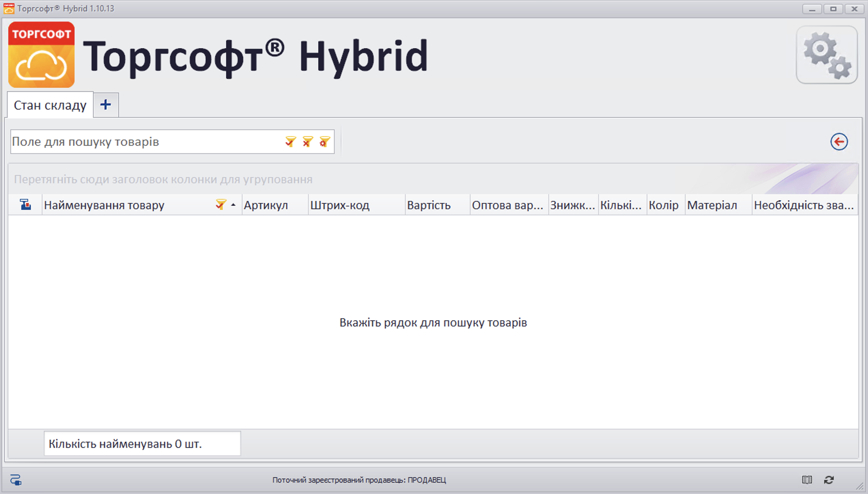The height and width of the screenshot is (494, 868).
Task: Click the connection status icon bottom left
Action: tap(16, 480)
